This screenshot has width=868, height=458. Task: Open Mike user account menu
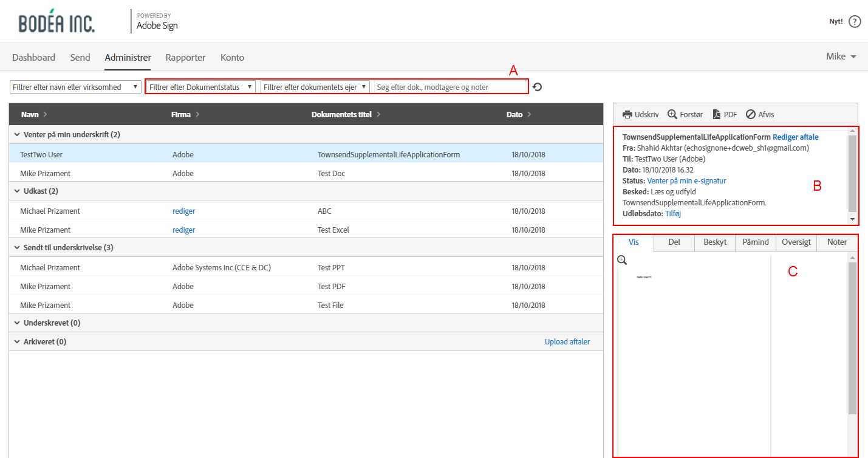(841, 56)
